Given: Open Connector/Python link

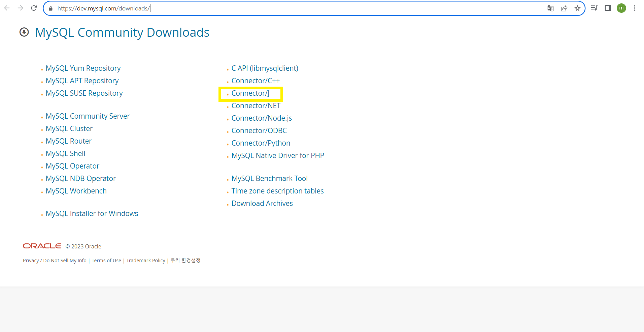Looking at the screenshot, I should (261, 143).
